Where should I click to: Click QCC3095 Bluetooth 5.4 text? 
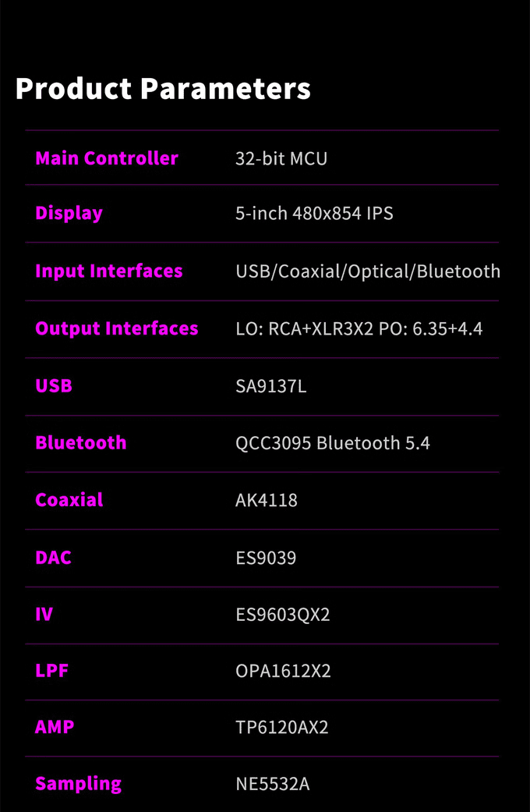(332, 443)
